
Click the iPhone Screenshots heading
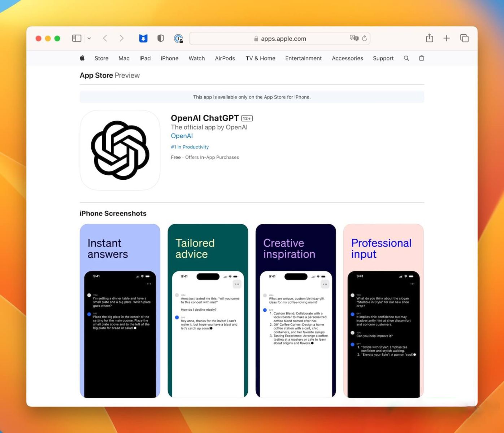(x=113, y=213)
